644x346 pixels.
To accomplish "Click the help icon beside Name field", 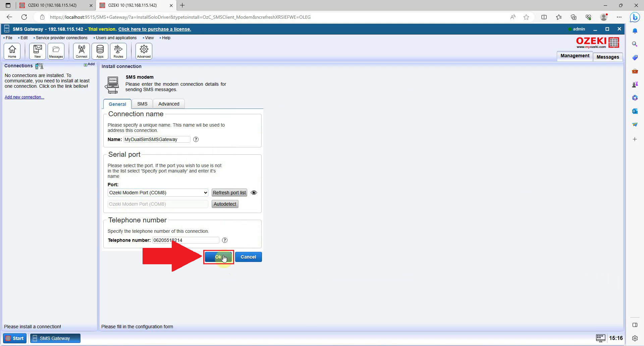I will (x=196, y=139).
